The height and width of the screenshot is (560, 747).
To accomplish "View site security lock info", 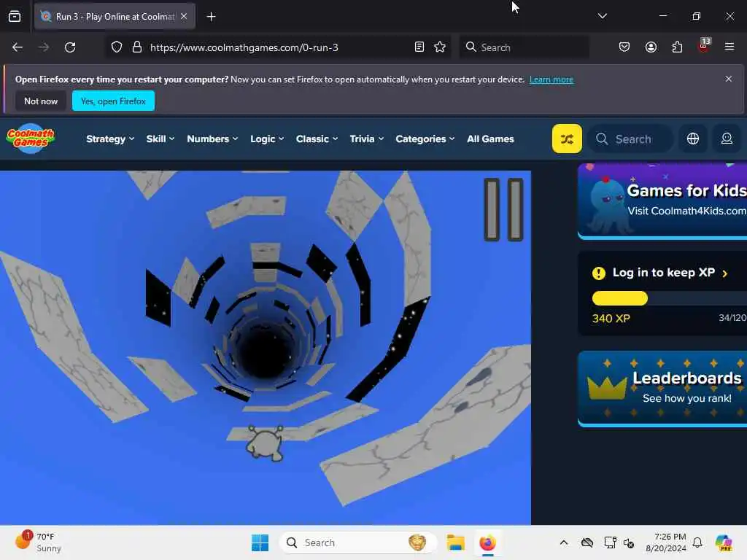I will coord(137,47).
